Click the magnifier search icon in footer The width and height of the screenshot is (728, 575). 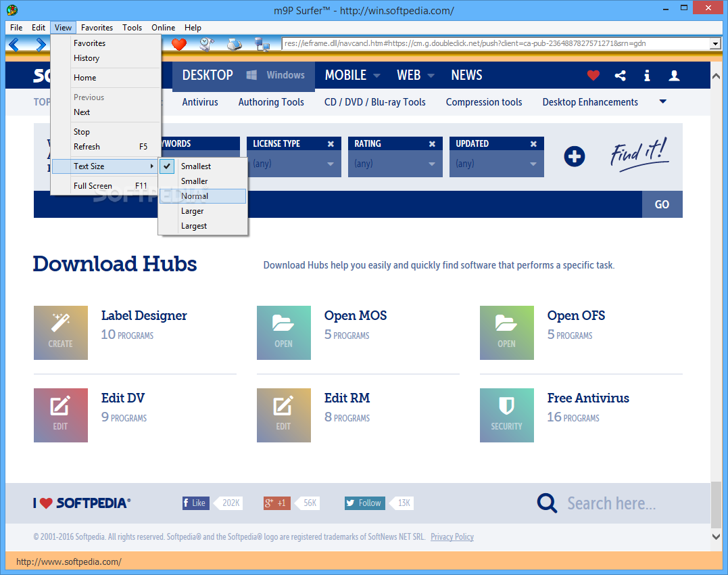(547, 503)
